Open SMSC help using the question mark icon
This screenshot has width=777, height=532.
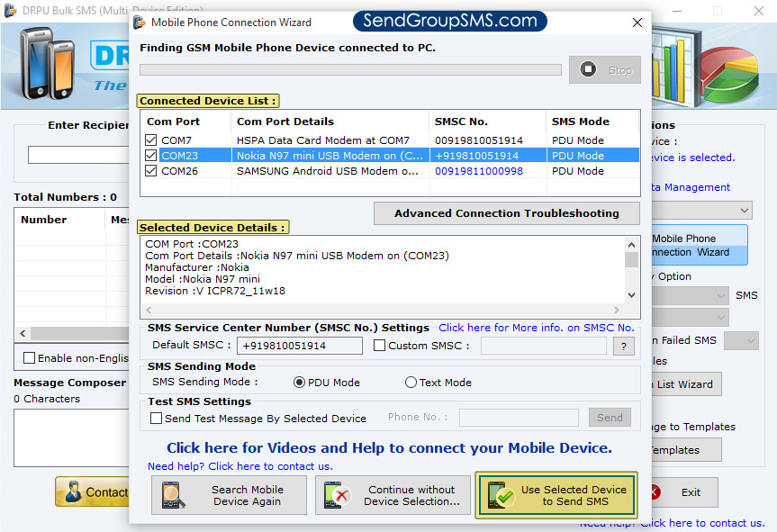click(623, 346)
